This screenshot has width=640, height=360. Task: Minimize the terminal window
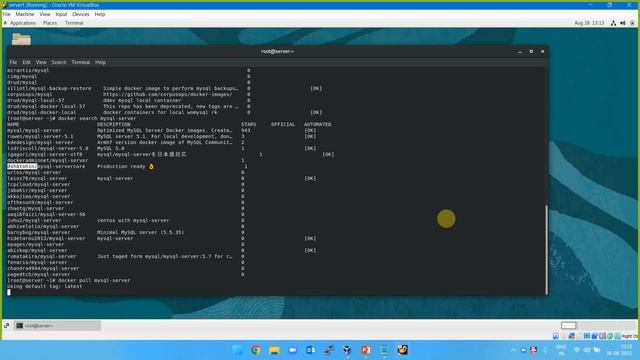click(x=520, y=51)
